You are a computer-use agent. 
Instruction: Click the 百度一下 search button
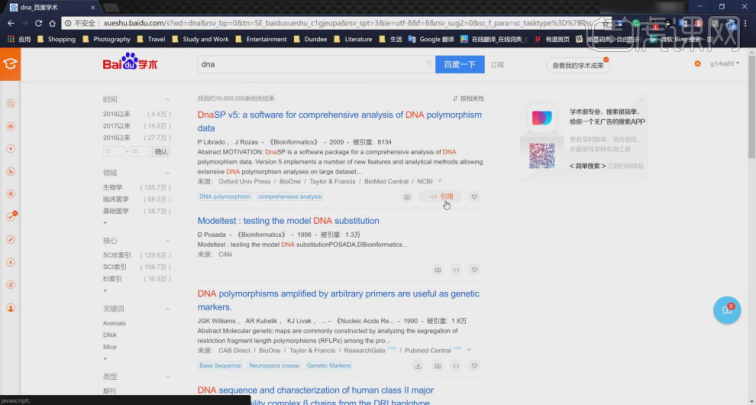(x=460, y=64)
